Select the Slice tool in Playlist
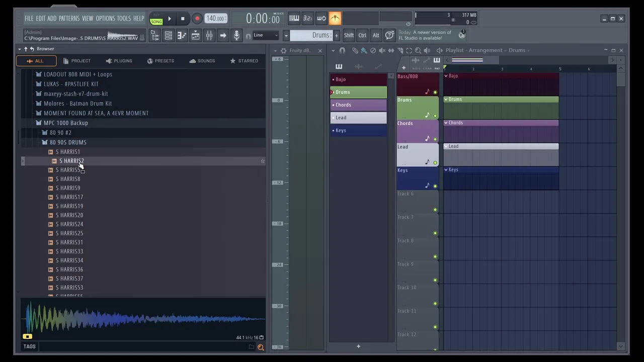644x362 pixels. (400, 50)
